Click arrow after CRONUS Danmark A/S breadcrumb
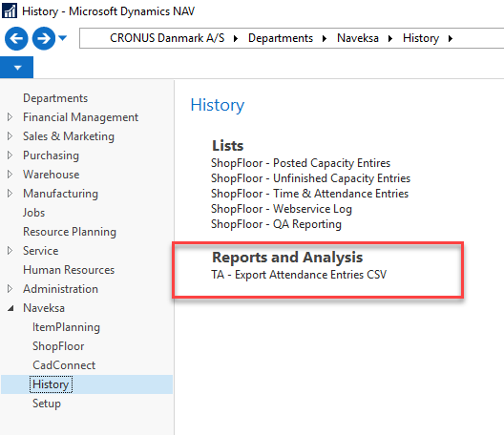 coord(236,38)
